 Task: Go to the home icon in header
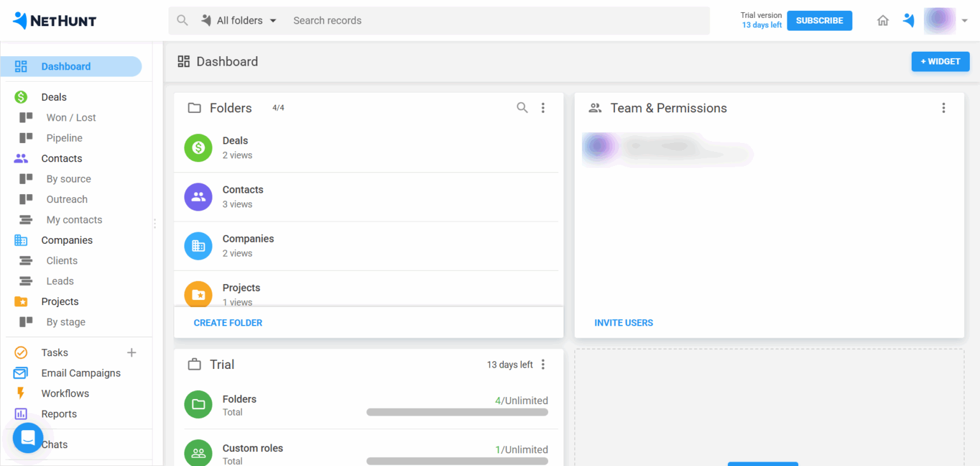(x=883, y=20)
